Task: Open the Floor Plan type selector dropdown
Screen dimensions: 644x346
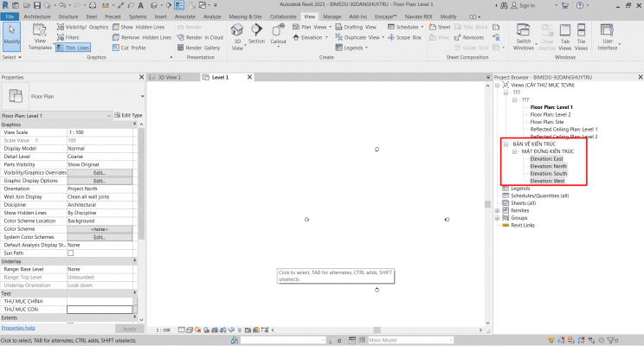Action: (142, 97)
